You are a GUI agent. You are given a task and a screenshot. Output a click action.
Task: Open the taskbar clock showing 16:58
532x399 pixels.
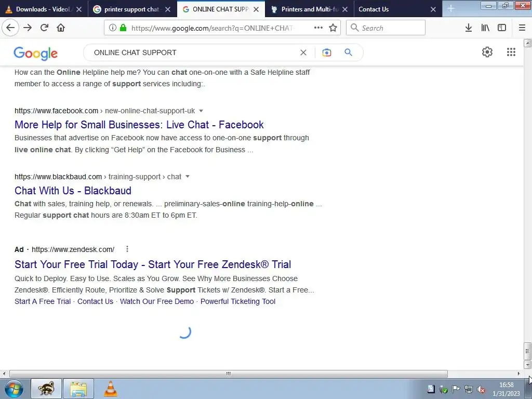506,389
